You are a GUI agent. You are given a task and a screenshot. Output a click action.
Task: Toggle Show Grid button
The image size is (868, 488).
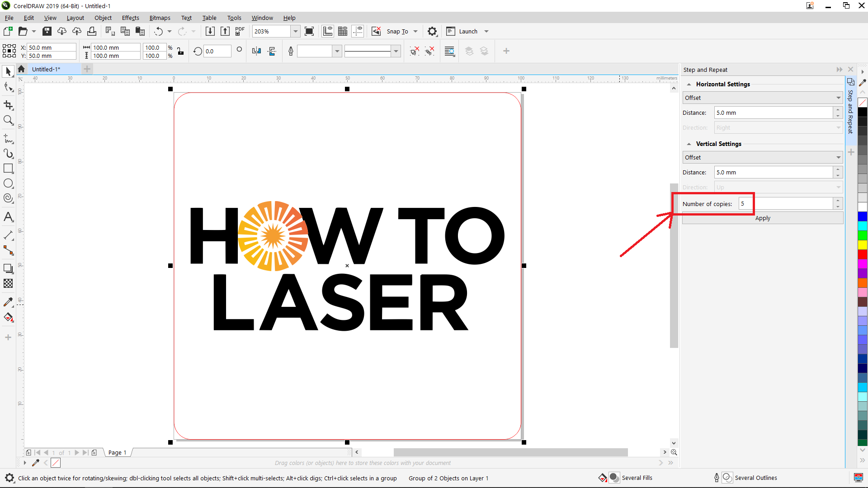(343, 31)
